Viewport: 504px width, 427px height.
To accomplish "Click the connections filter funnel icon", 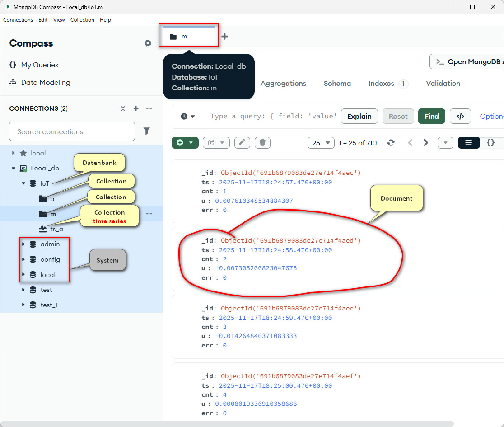I will (147, 131).
